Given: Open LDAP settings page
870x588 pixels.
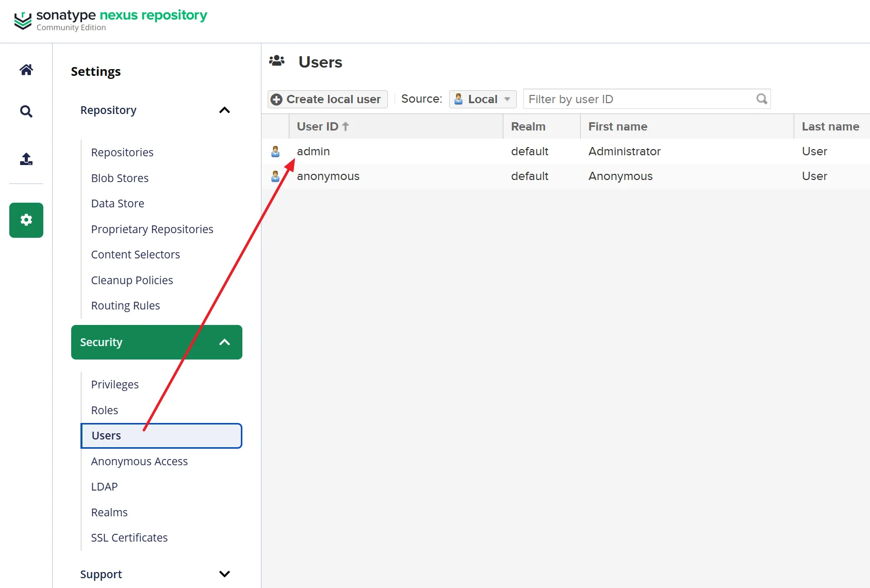Looking at the screenshot, I should point(104,486).
